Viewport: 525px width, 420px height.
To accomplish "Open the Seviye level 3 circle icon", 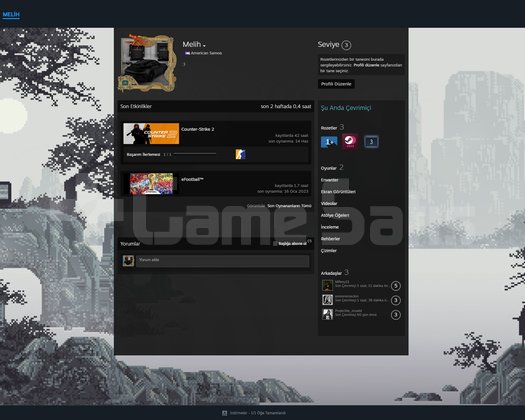I will [x=347, y=45].
